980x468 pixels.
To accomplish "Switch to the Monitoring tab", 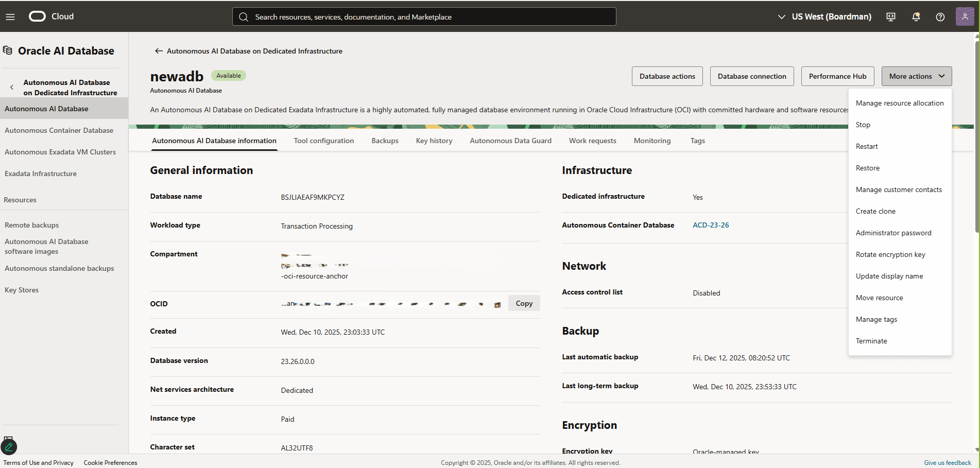I will pos(652,141).
